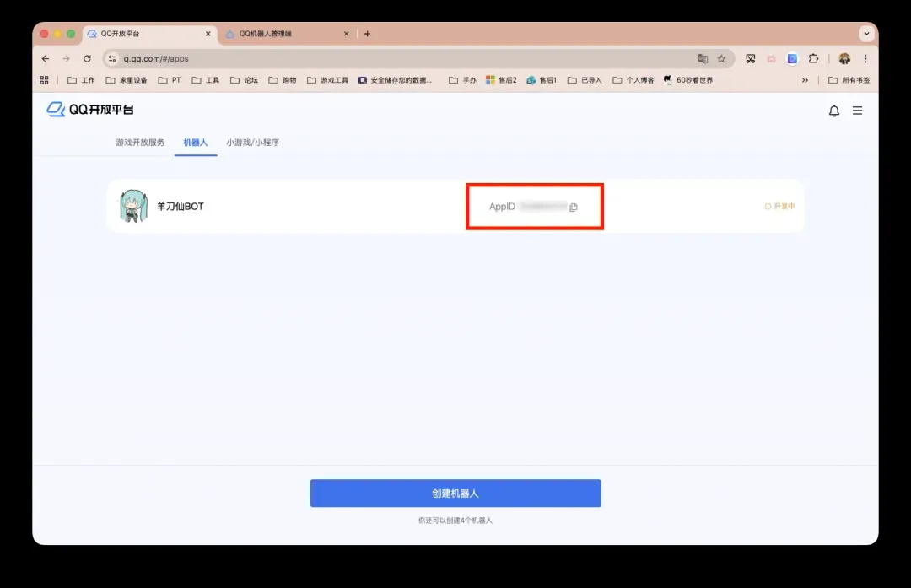Open the 论坛 bookmark folder
Screen dimensions: 911x588
pos(244,80)
